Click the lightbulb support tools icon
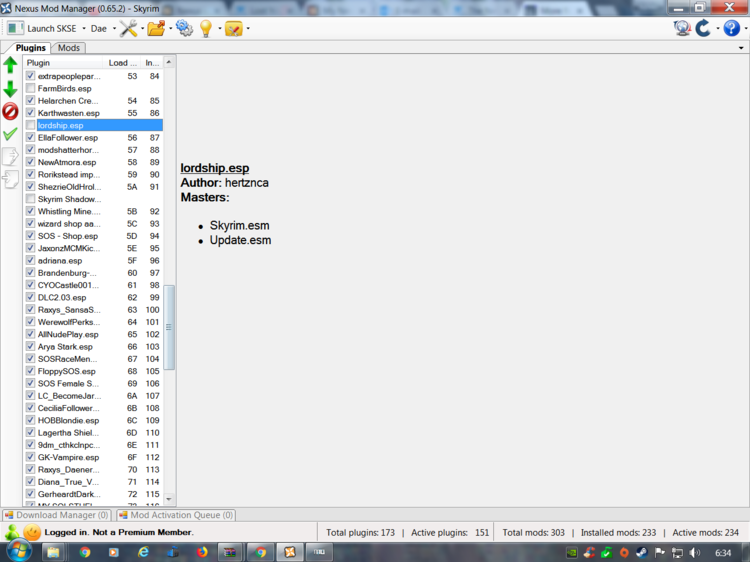750x562 pixels. (x=206, y=28)
